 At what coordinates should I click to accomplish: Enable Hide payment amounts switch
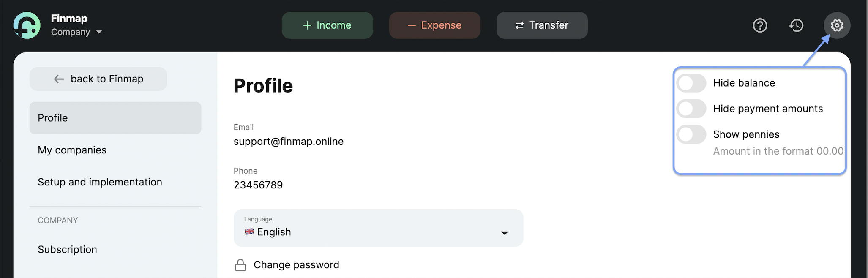click(691, 109)
